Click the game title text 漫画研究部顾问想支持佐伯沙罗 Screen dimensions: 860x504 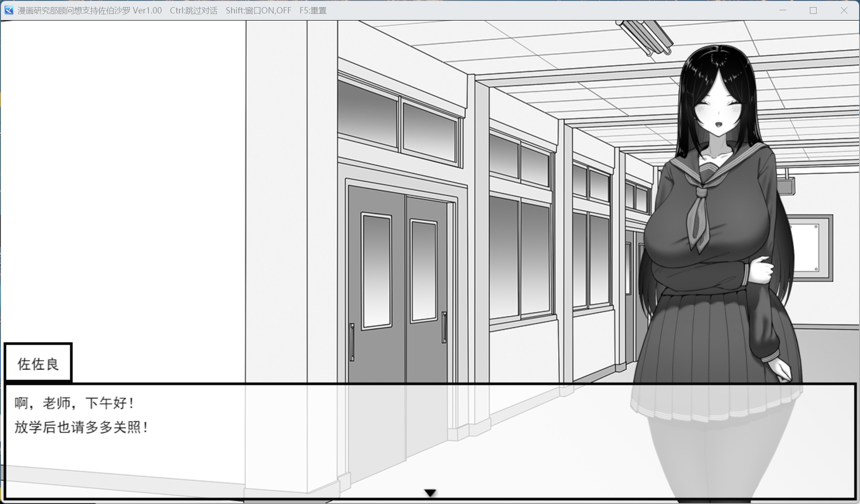[74, 10]
